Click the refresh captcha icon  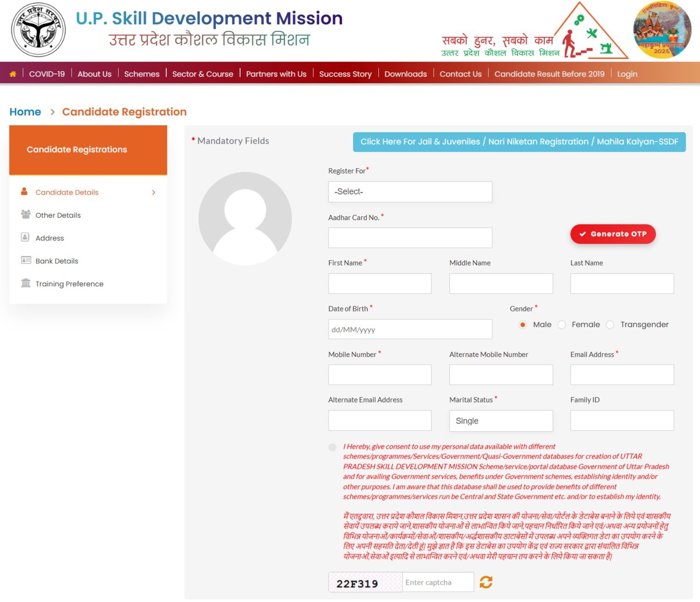click(x=486, y=582)
